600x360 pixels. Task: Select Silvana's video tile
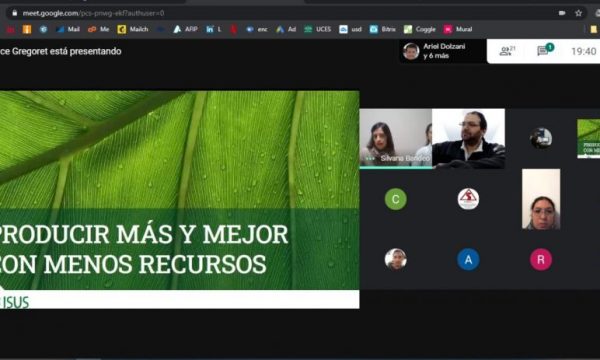point(396,138)
